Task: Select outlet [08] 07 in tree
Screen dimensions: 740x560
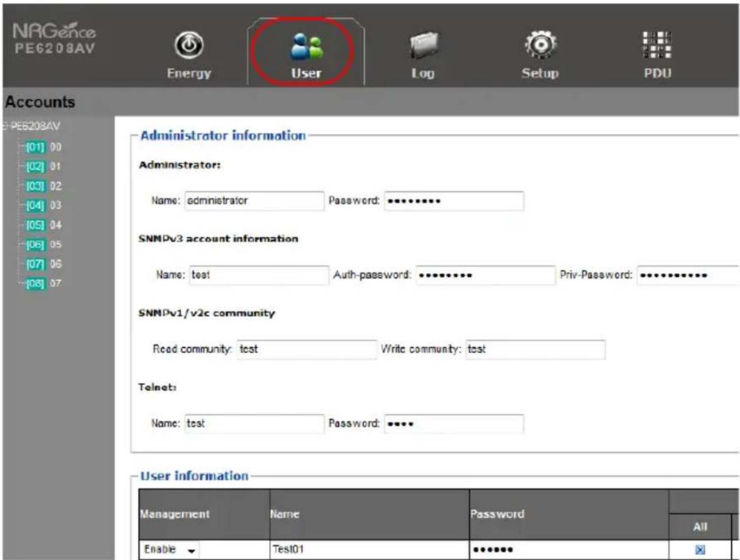Action: tap(43, 284)
